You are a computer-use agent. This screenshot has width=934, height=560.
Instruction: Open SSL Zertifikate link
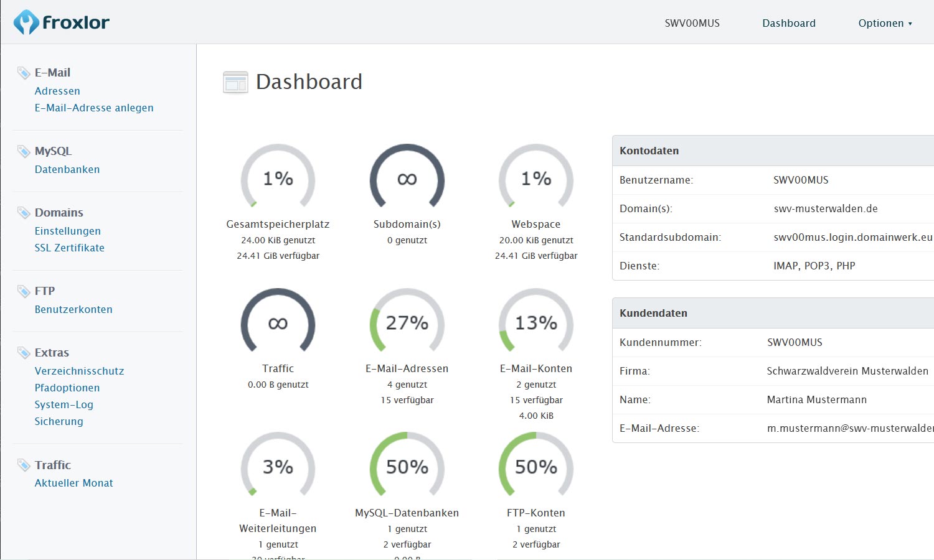[x=70, y=248]
